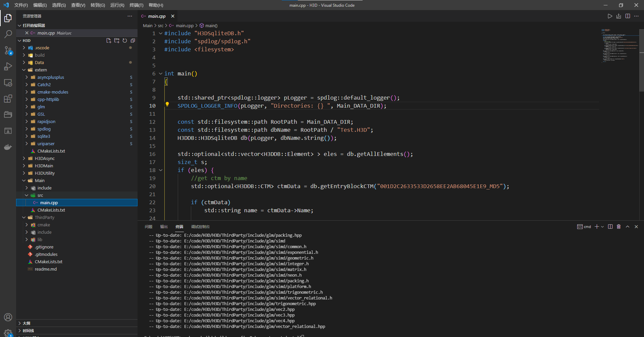The width and height of the screenshot is (644, 337).
Task: Open the Manage gear settings menu
Action: [x=8, y=333]
